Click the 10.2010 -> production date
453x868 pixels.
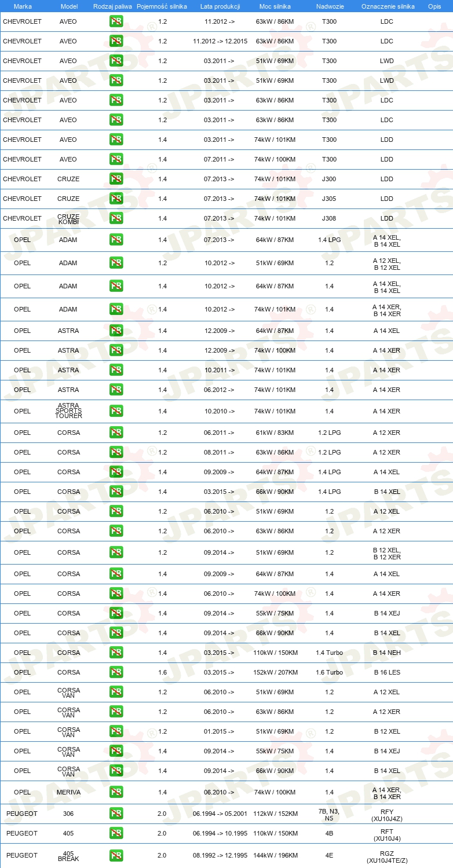coord(219,411)
